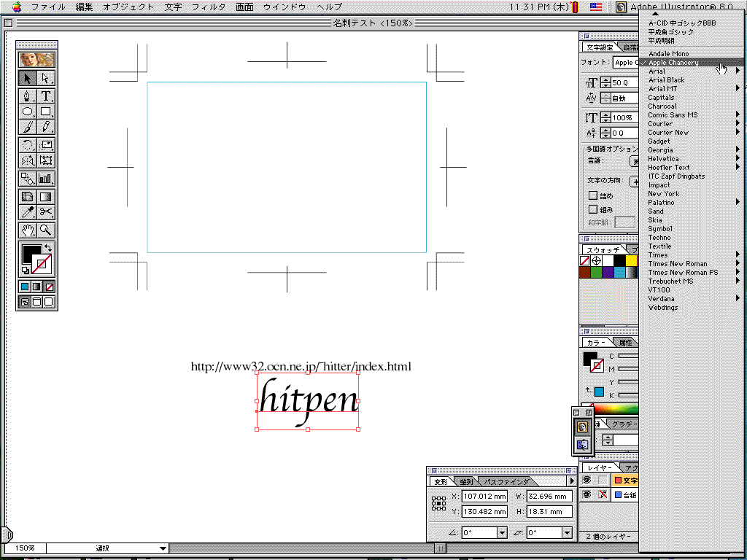Select the Ellipse tool

click(27, 112)
